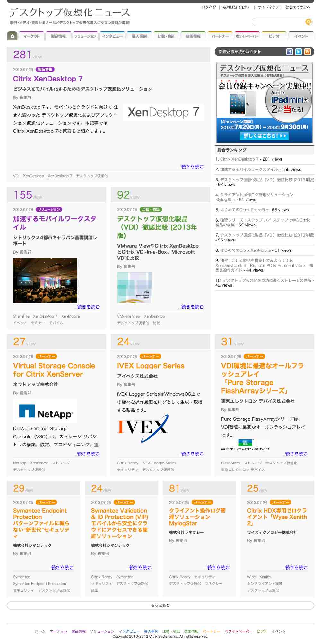Select the 導入事例 navigation tab
The width and height of the screenshot is (321, 644).
[139, 36]
